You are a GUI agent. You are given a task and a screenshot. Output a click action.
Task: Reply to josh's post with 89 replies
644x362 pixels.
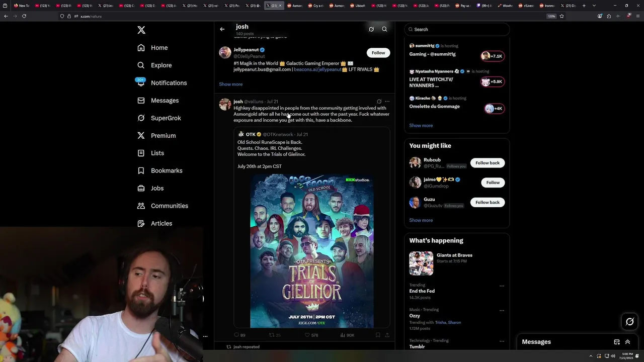[x=239, y=335]
